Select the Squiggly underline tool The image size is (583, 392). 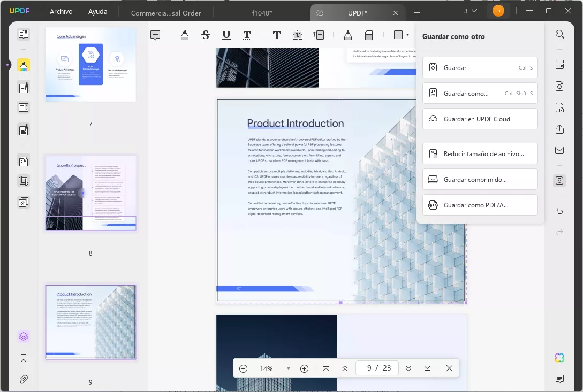click(x=247, y=35)
